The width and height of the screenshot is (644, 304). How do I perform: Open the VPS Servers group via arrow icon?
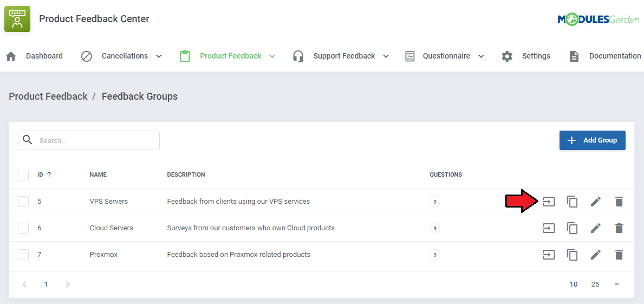(x=549, y=202)
